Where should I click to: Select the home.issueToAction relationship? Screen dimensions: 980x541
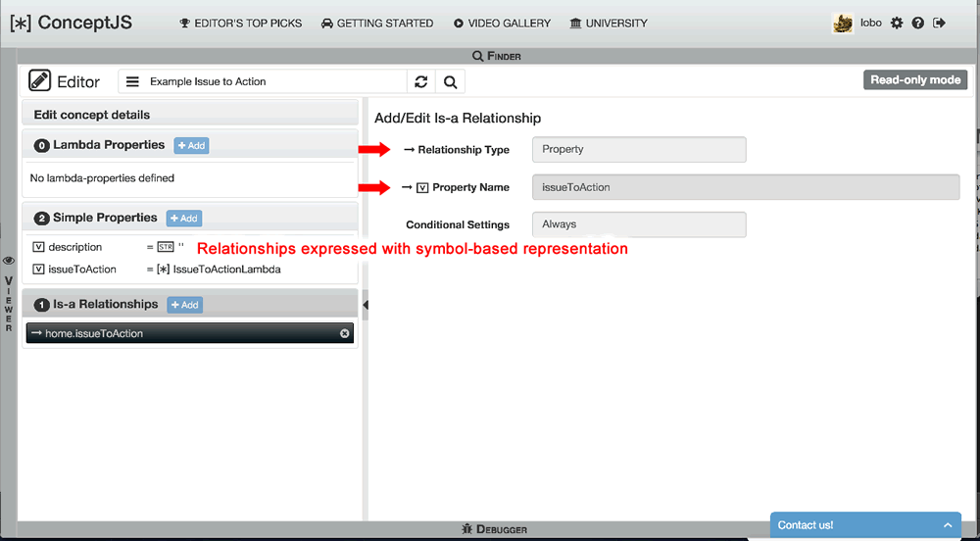click(x=190, y=333)
